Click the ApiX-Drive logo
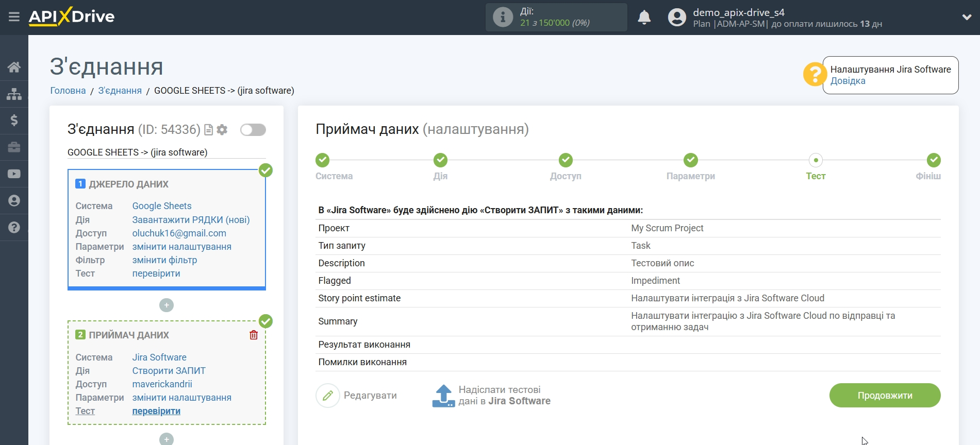This screenshot has height=445, width=980. pos(72,16)
